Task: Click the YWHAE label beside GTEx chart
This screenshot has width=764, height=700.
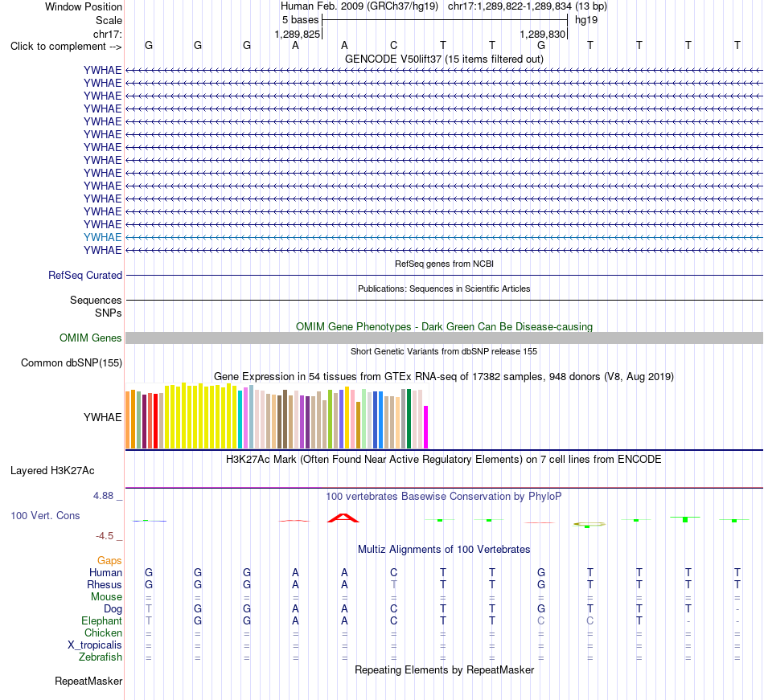Action: 102,418
